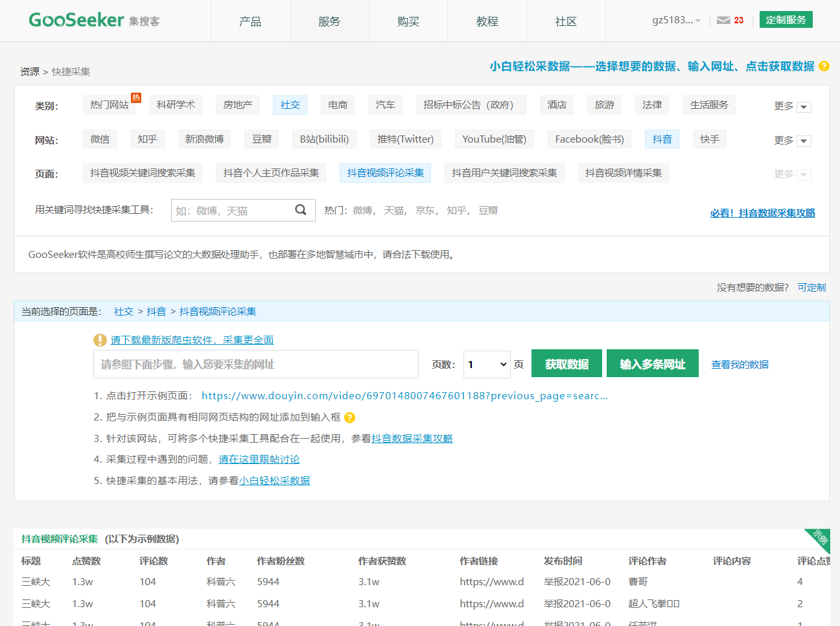Screen dimensions: 840x626
Task: Click the 评论作者 column header
Action: pos(647,561)
